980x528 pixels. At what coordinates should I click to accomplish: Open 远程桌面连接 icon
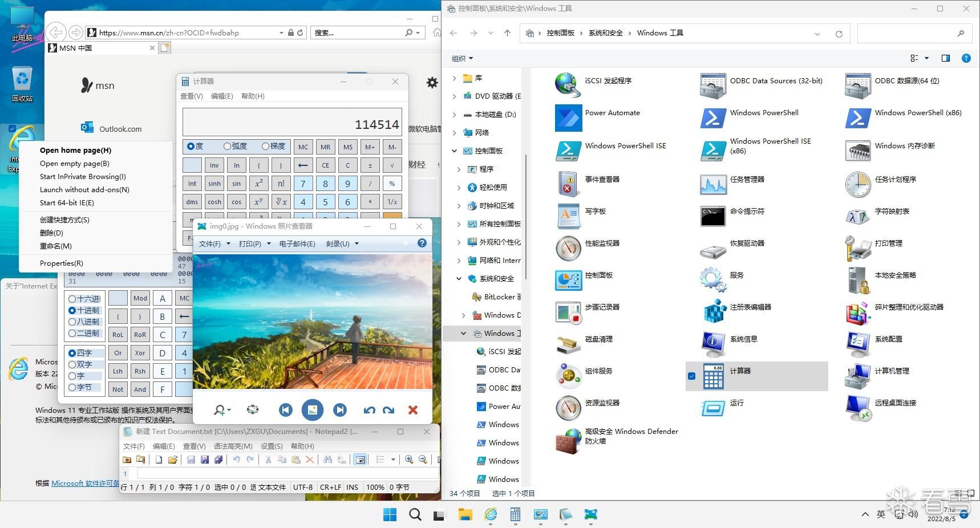857,407
